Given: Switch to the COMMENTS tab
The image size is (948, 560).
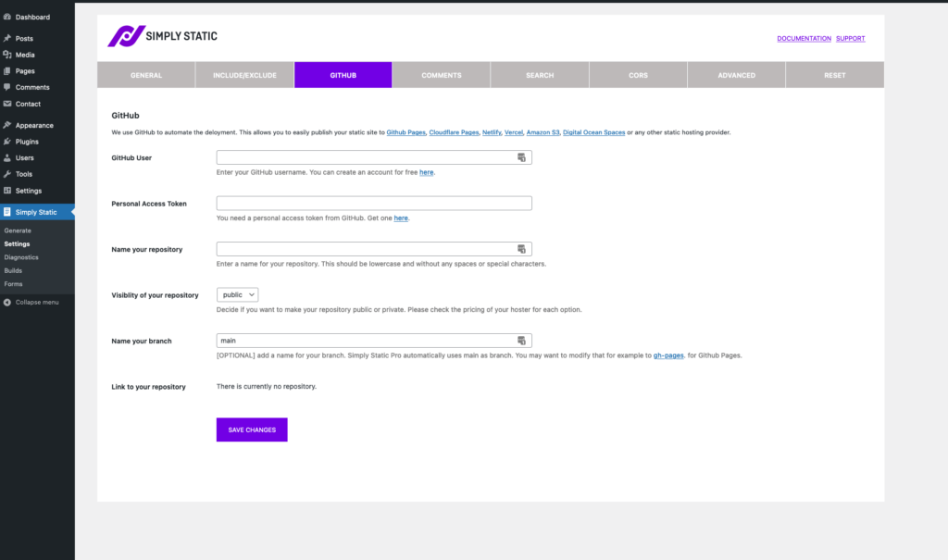Looking at the screenshot, I should (441, 75).
